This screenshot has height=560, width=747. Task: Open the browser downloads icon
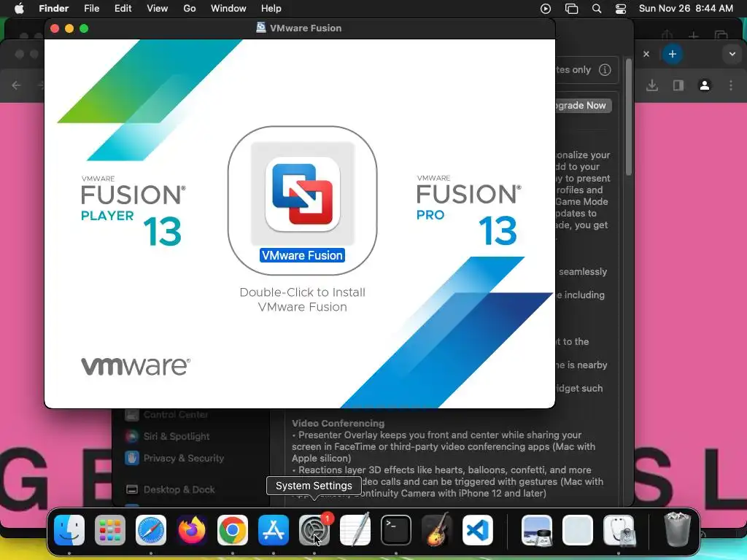[x=652, y=85]
